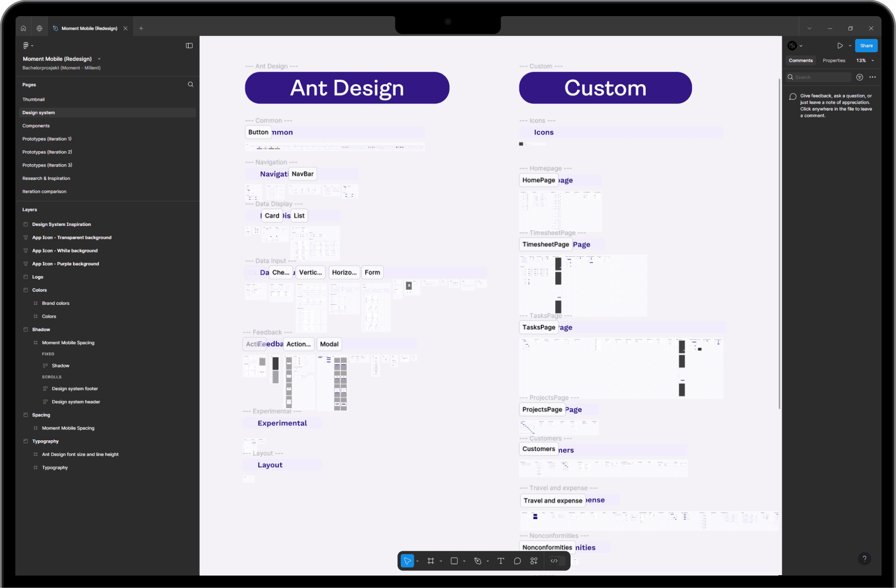Open the Components page
The height and width of the screenshot is (588, 896).
[36, 126]
